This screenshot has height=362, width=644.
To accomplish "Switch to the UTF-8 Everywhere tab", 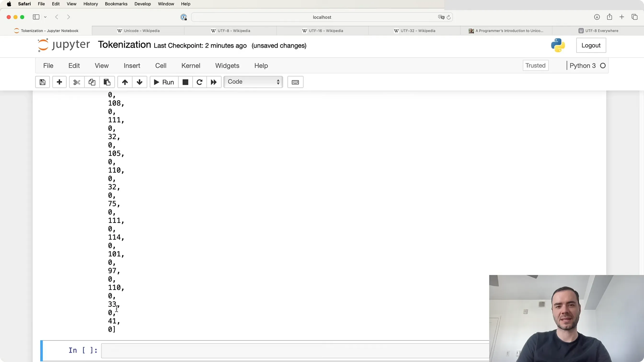I will [598, 30].
